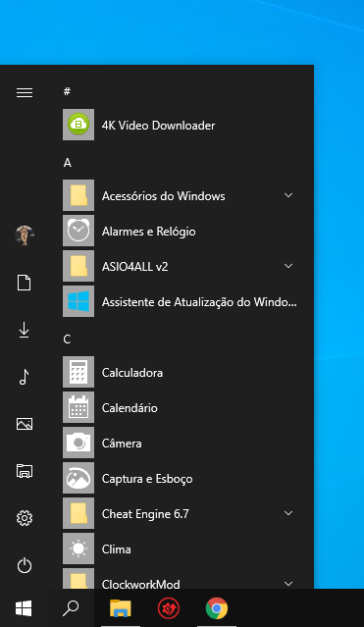The width and height of the screenshot is (364, 627).
Task: Launch the Calculadora icon
Action: click(78, 372)
